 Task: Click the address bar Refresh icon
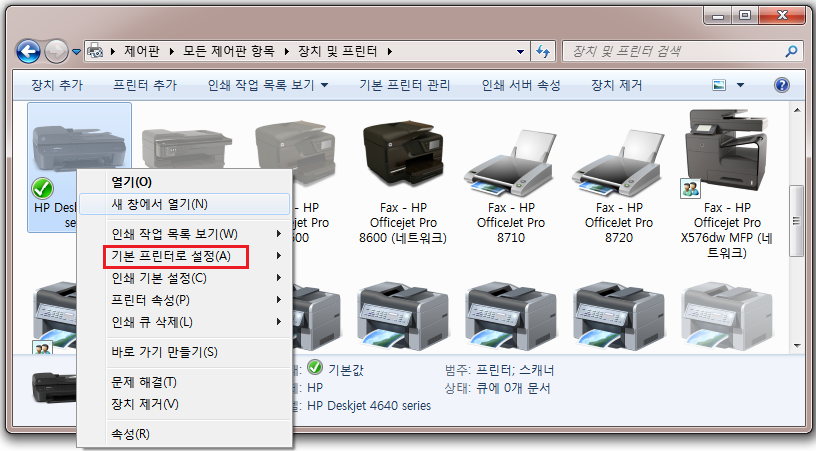543,51
